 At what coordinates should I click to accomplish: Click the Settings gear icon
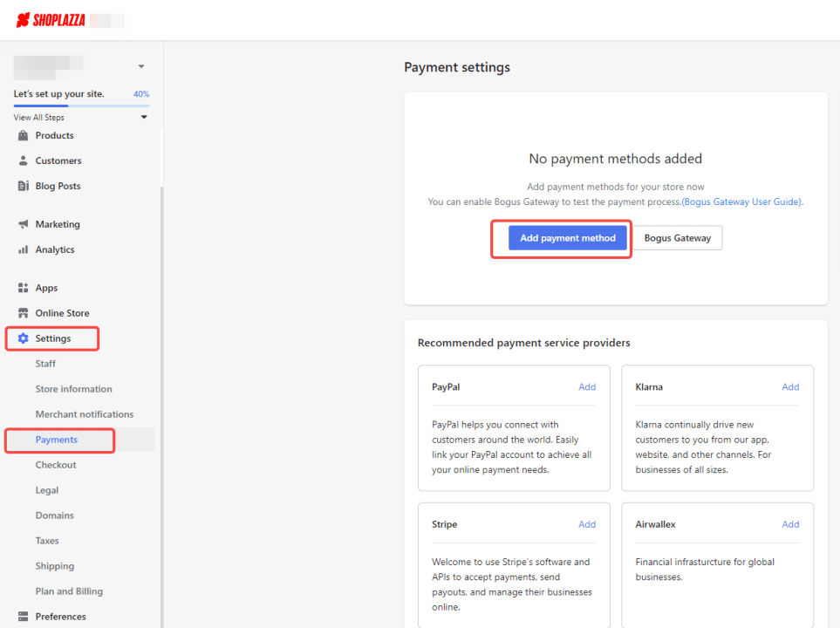23,338
